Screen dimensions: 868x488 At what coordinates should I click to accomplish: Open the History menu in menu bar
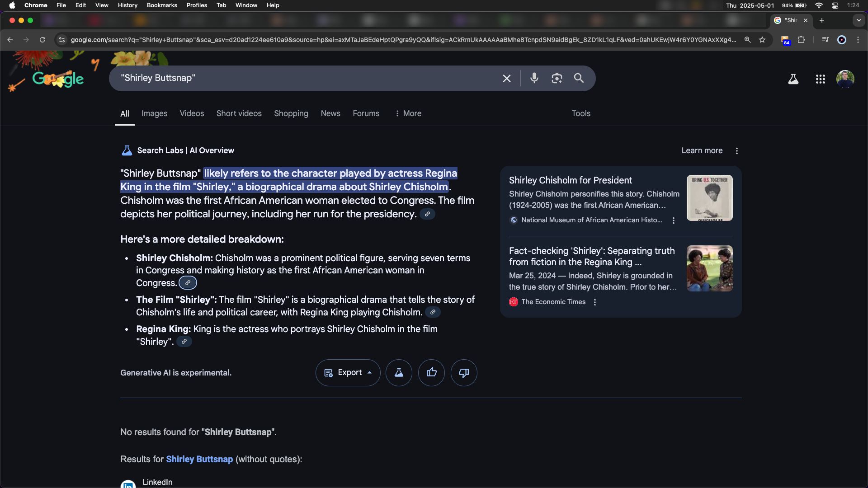click(x=127, y=5)
